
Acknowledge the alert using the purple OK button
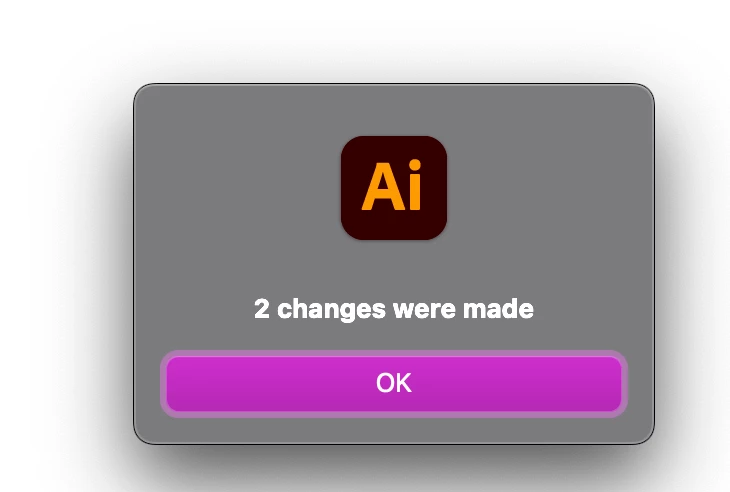click(394, 384)
